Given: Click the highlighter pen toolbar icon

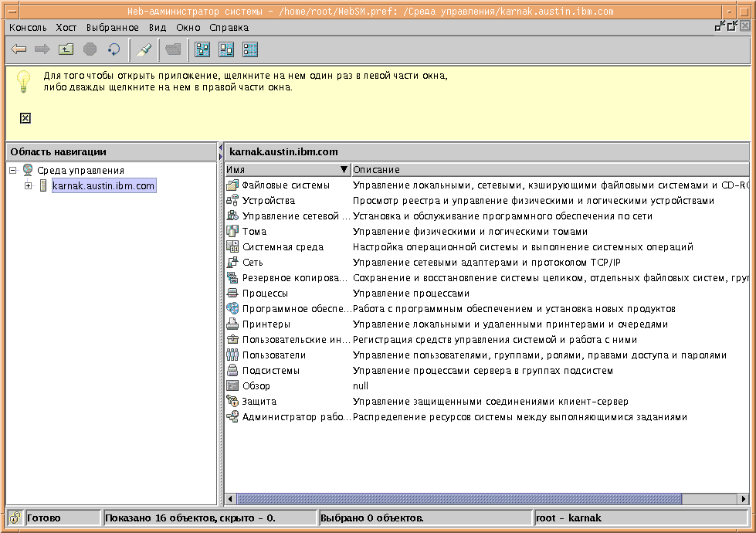Looking at the screenshot, I should (x=144, y=49).
